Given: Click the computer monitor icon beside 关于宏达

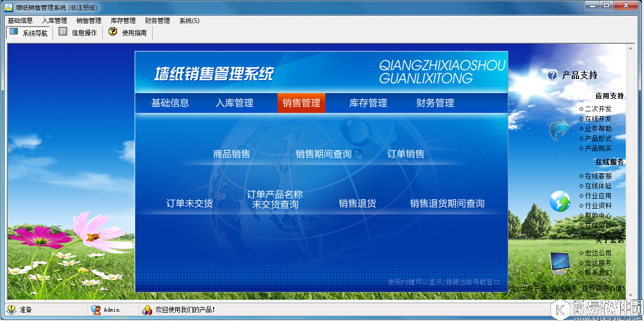Looking at the screenshot, I should [559, 263].
